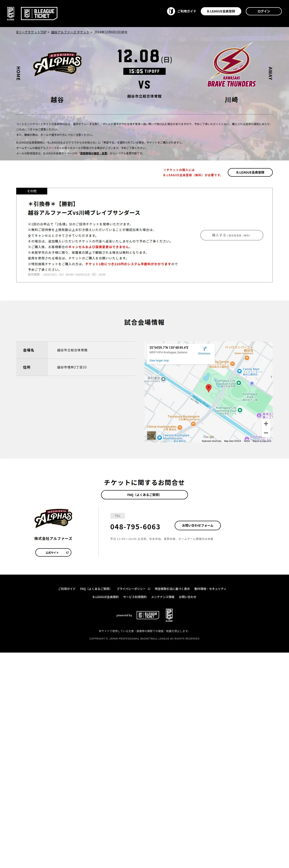
Task: Click the ログイン button
Action: (x=264, y=11)
